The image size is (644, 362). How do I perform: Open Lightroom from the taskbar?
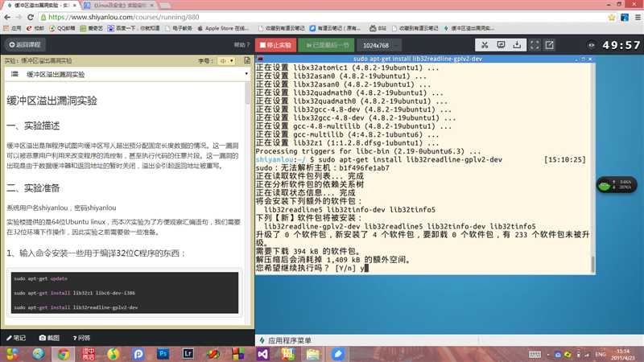188,354
